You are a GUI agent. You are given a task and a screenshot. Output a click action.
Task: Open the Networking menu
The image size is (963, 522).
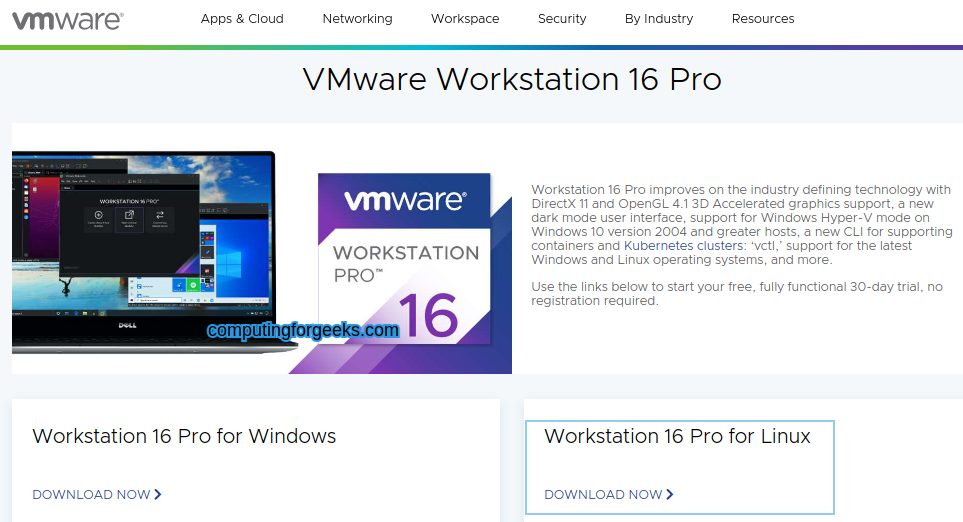[x=357, y=19]
